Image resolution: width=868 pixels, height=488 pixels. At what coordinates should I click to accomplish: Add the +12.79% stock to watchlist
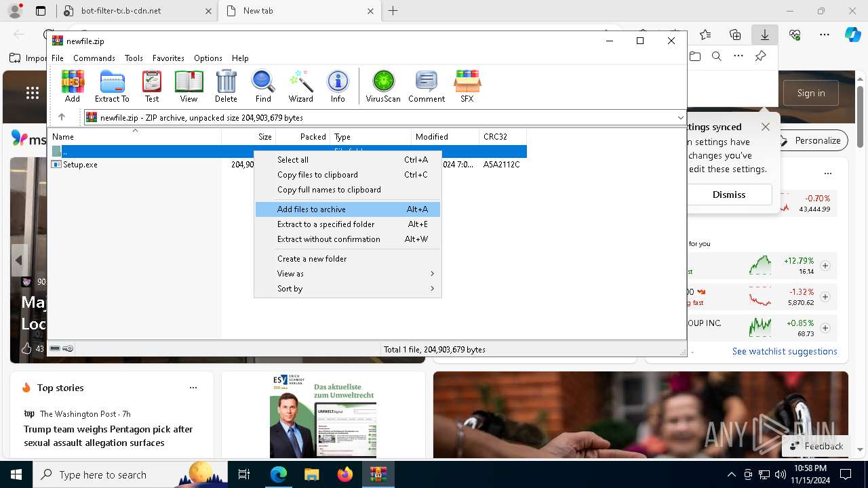click(825, 266)
